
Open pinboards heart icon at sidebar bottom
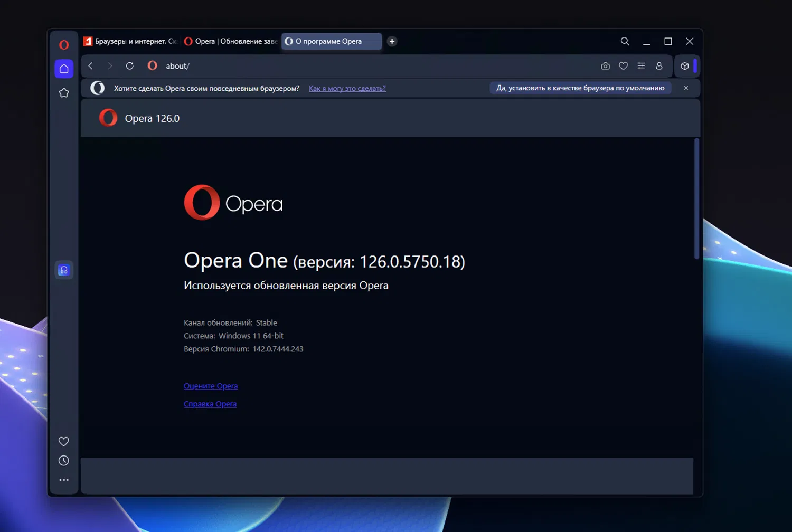coord(64,441)
